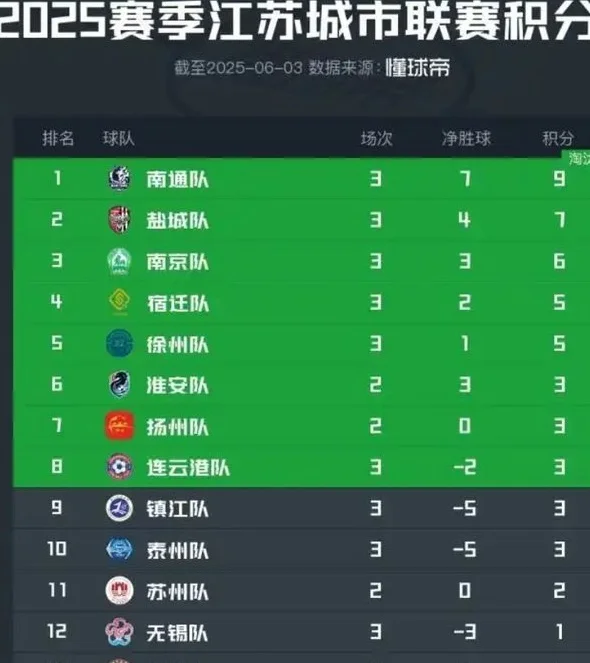Click the 南通队 team logo
This screenshot has height=663, width=590.
(119, 178)
